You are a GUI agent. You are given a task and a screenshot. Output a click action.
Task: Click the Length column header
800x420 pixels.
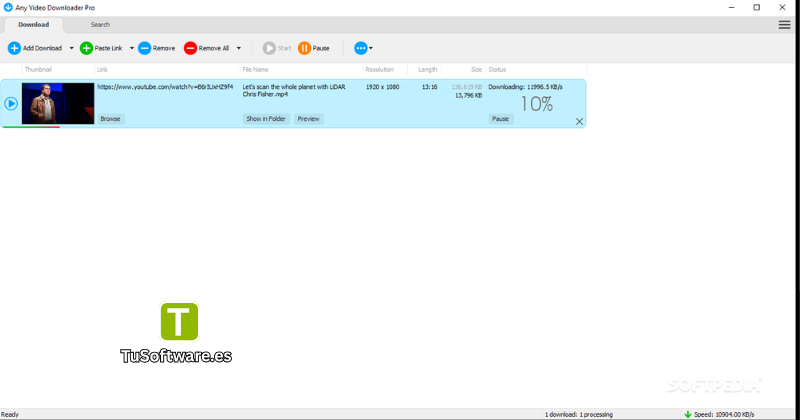click(428, 69)
